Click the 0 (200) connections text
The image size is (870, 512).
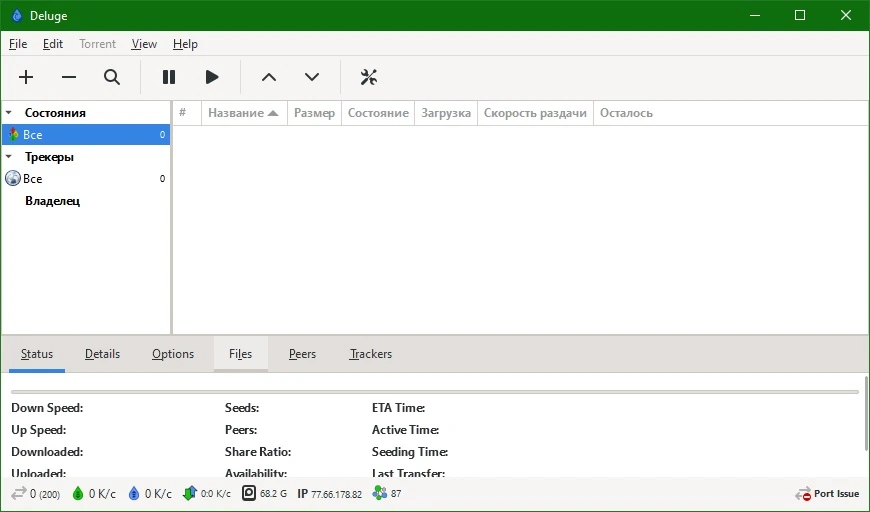(45, 494)
